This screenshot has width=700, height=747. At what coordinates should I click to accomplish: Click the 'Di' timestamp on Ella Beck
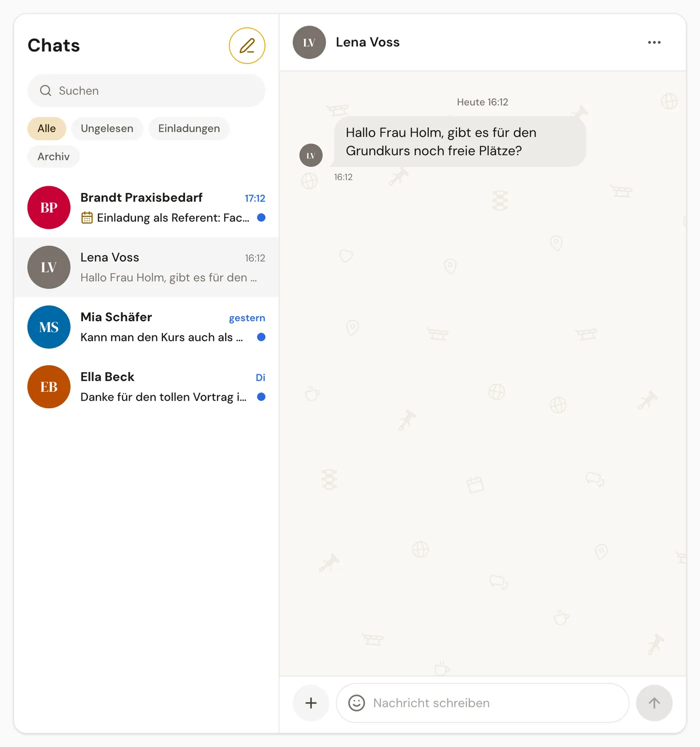coord(260,378)
